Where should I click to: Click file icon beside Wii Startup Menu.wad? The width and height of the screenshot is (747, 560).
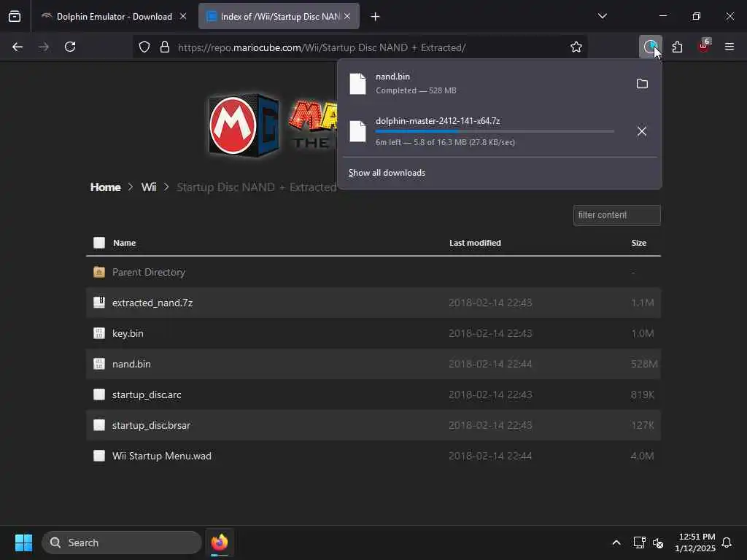click(99, 456)
